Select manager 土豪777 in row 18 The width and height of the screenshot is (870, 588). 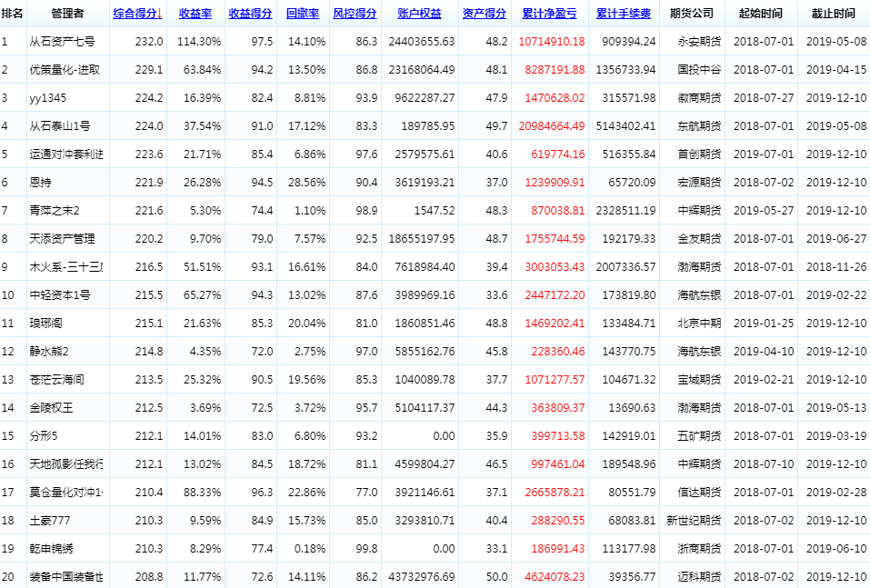click(x=50, y=521)
